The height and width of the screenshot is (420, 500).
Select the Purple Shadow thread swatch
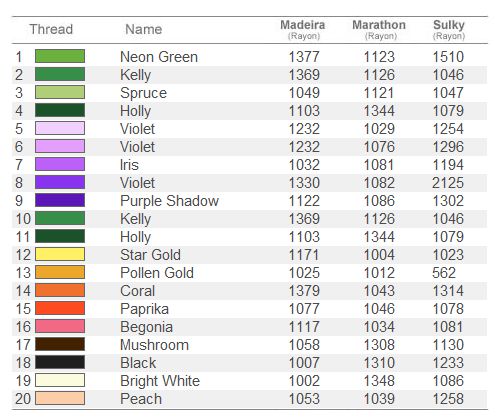coord(60,200)
